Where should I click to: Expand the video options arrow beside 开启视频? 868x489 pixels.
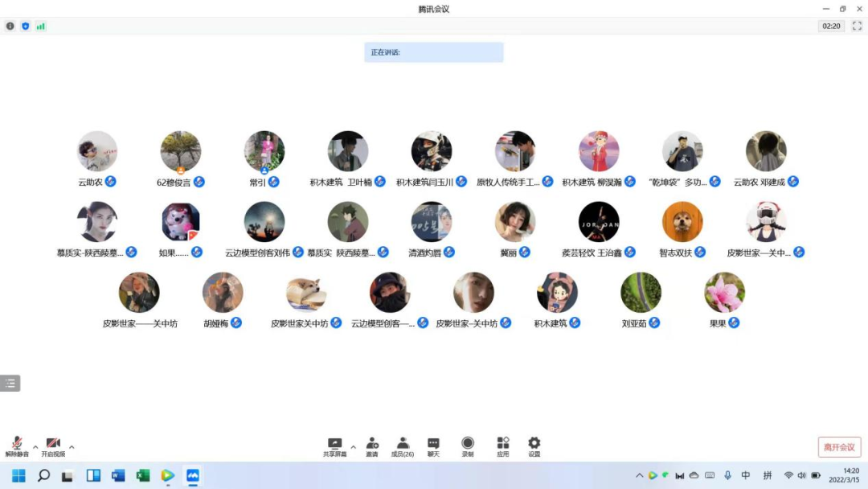pyautogui.click(x=72, y=447)
